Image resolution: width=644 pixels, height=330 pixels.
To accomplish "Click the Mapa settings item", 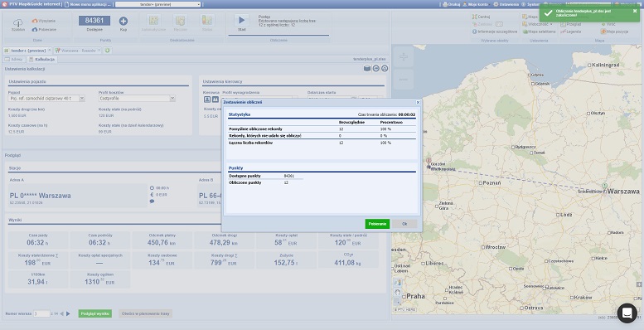I will 530,17.
